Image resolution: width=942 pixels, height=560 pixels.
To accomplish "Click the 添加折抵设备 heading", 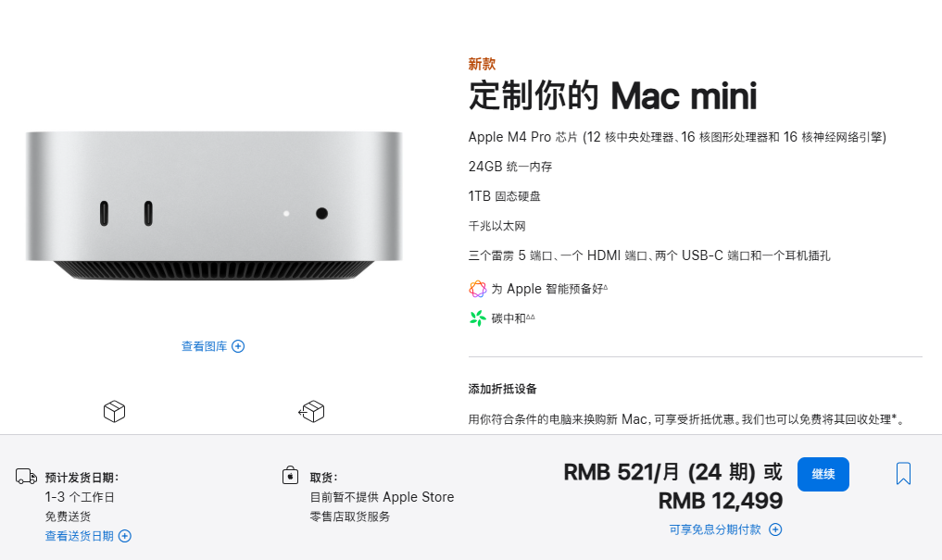I will click(x=502, y=389).
